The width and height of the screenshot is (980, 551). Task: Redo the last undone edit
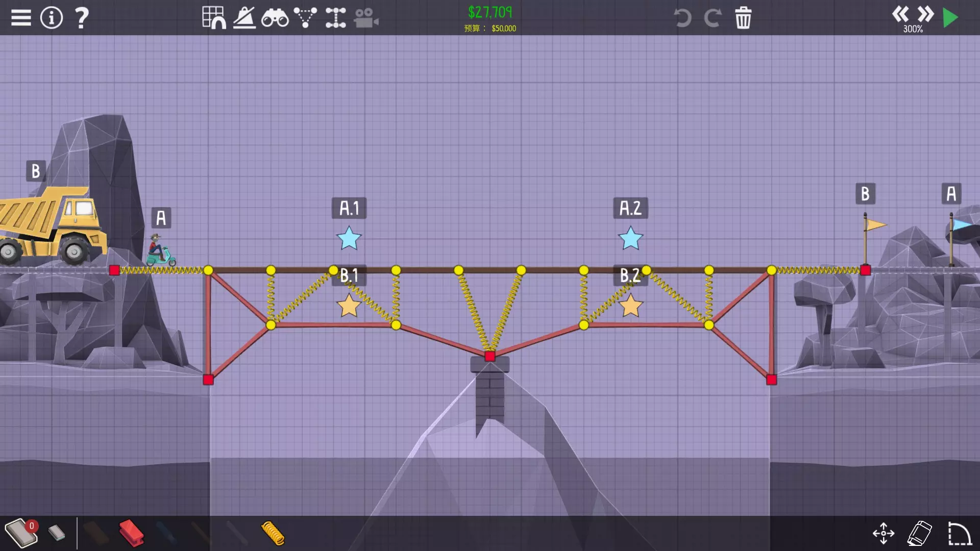(713, 18)
